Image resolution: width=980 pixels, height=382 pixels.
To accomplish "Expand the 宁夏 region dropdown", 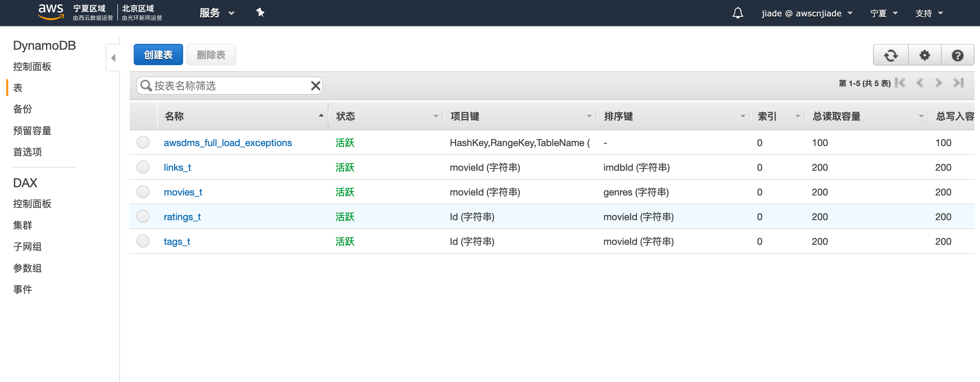I will [x=883, y=13].
